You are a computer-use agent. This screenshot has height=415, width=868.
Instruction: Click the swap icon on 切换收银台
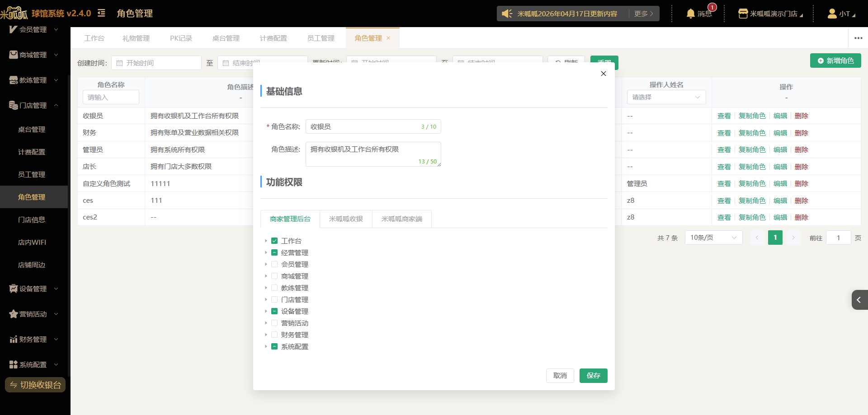tap(14, 385)
